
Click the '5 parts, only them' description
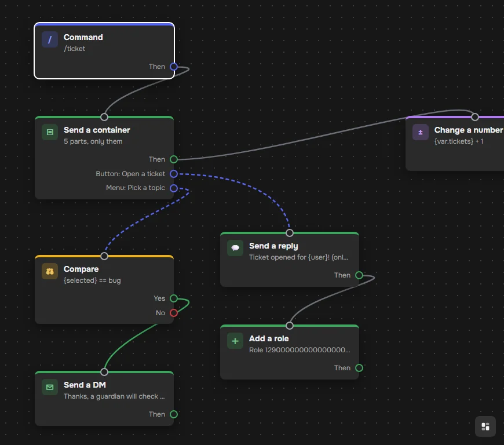(93, 141)
